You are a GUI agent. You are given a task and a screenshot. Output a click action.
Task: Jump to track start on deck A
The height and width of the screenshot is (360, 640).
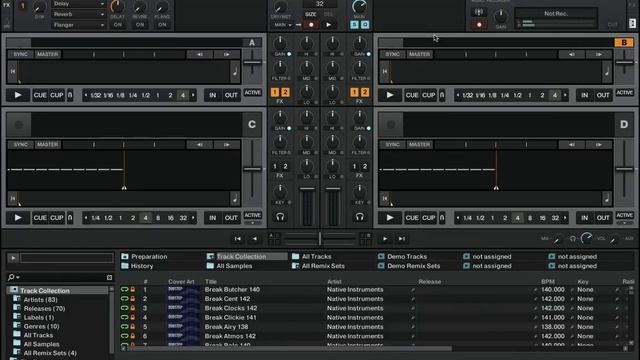[x=13, y=71]
